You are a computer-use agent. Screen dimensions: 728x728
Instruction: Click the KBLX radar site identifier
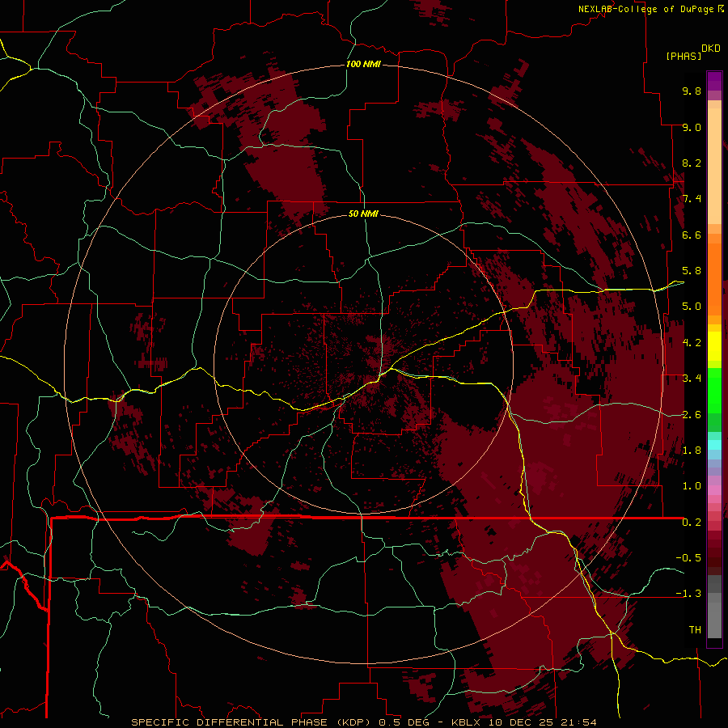pos(467,722)
